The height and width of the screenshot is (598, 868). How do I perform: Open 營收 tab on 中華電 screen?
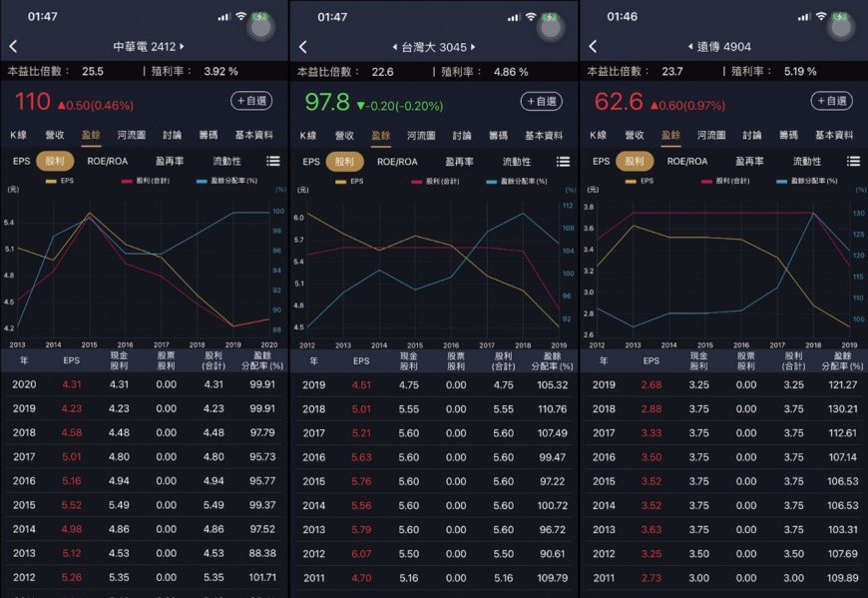(x=54, y=135)
